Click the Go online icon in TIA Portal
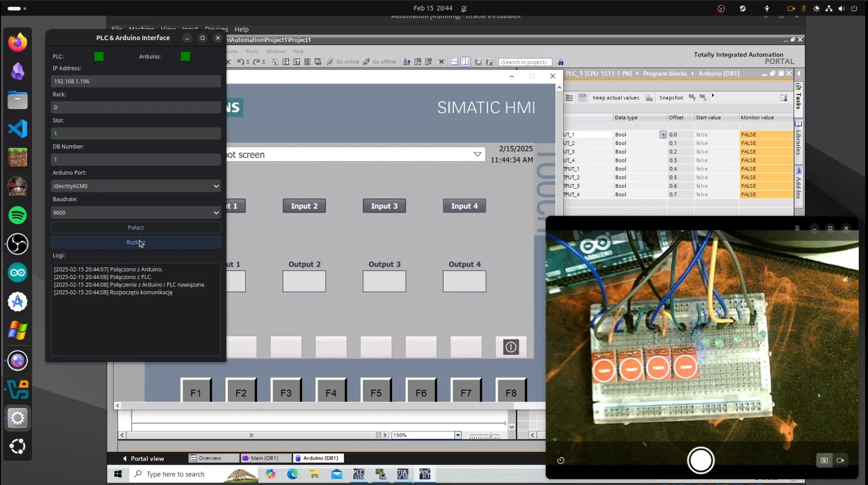Screen dimensions: 868x485 330,62
